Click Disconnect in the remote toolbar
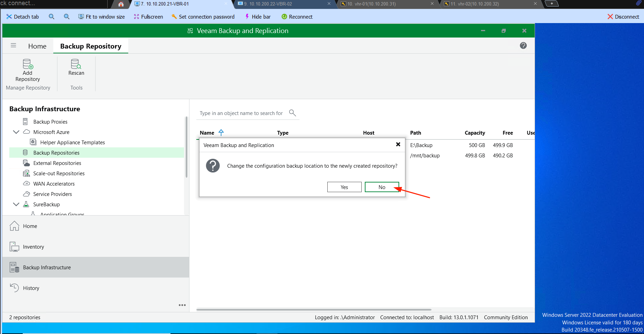644x334 pixels. tap(623, 17)
